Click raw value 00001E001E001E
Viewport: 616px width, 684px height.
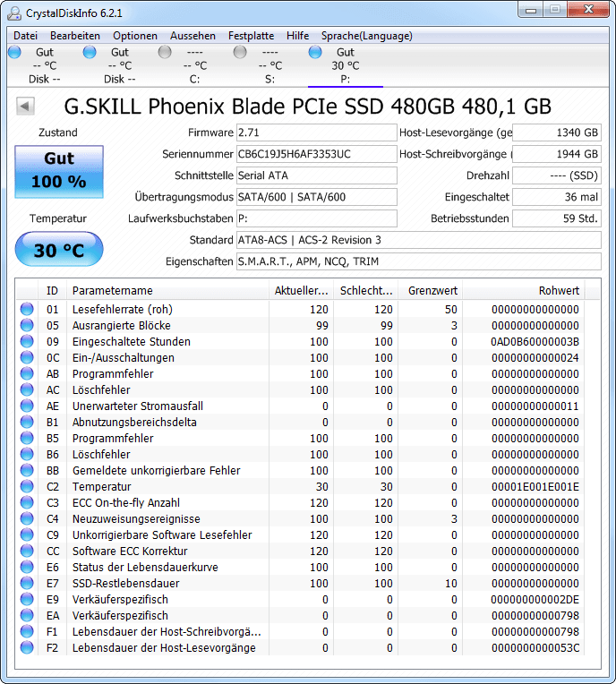click(535, 486)
